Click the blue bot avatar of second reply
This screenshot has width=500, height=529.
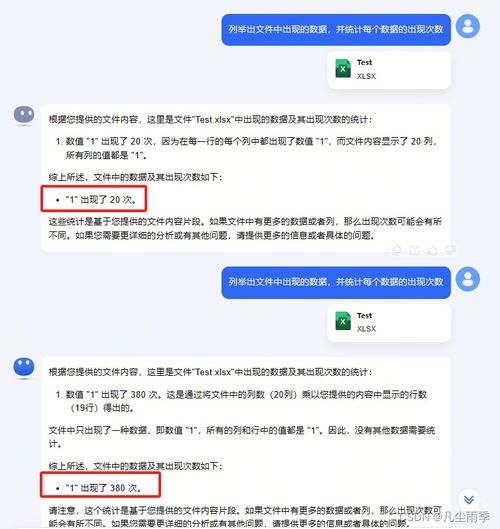[24, 367]
